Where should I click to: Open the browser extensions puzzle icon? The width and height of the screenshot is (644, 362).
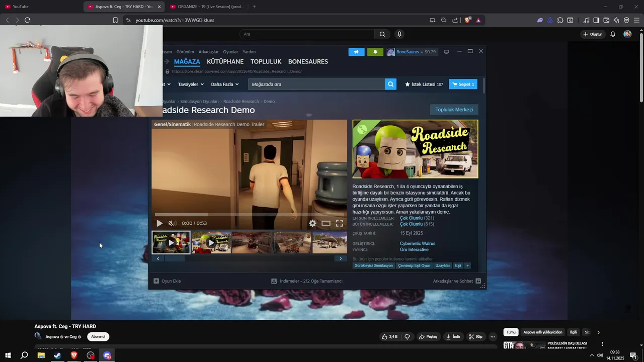(x=560, y=20)
